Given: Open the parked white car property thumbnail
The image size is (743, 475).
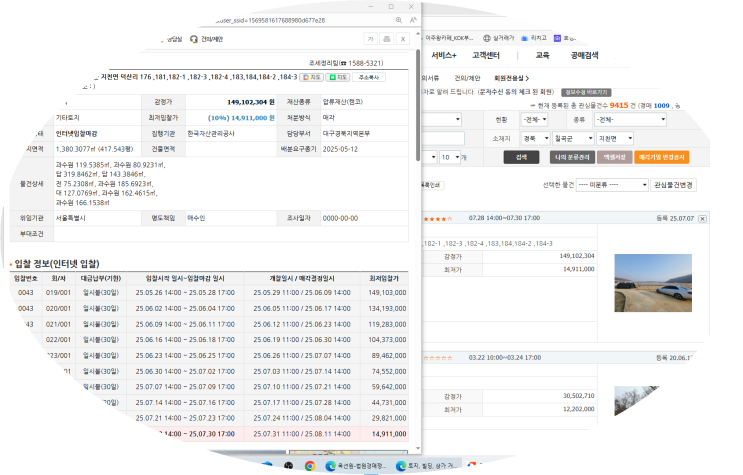Looking at the screenshot, I should pyautogui.click(x=653, y=283).
